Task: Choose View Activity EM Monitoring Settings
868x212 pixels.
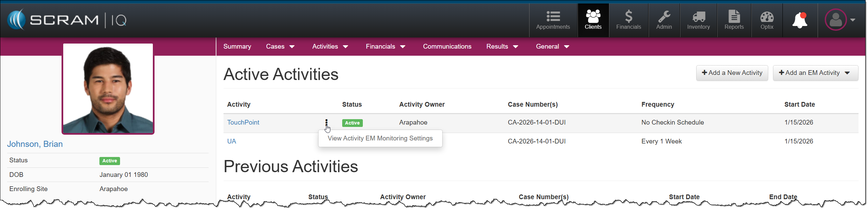Action: click(x=380, y=138)
